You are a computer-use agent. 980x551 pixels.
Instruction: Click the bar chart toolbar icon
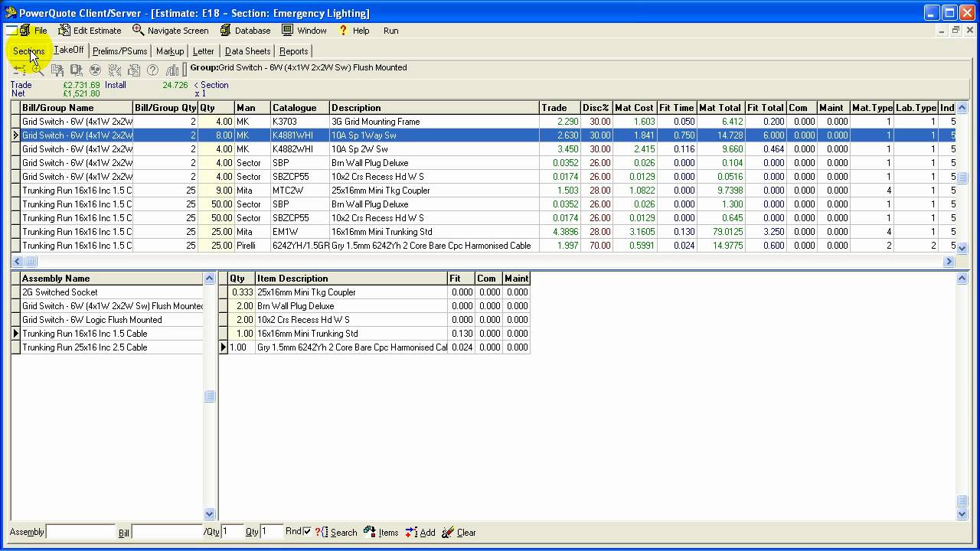(172, 70)
